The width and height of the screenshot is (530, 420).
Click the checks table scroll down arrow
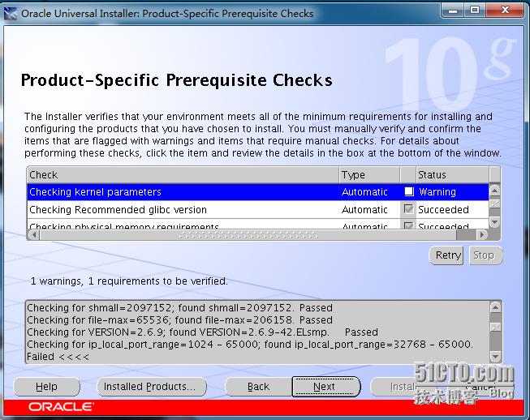pos(494,222)
